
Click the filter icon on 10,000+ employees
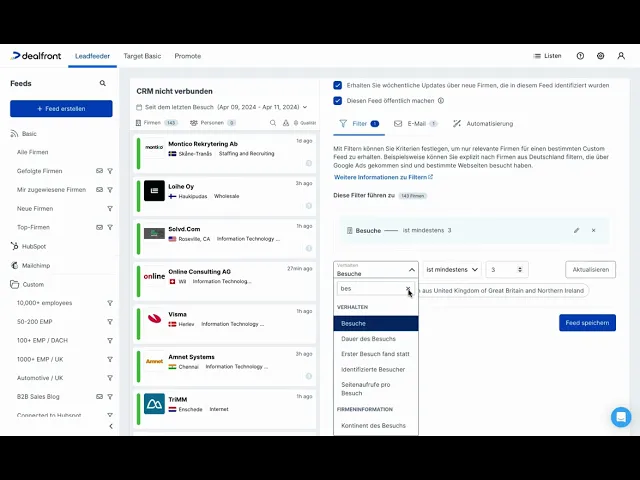(110, 303)
